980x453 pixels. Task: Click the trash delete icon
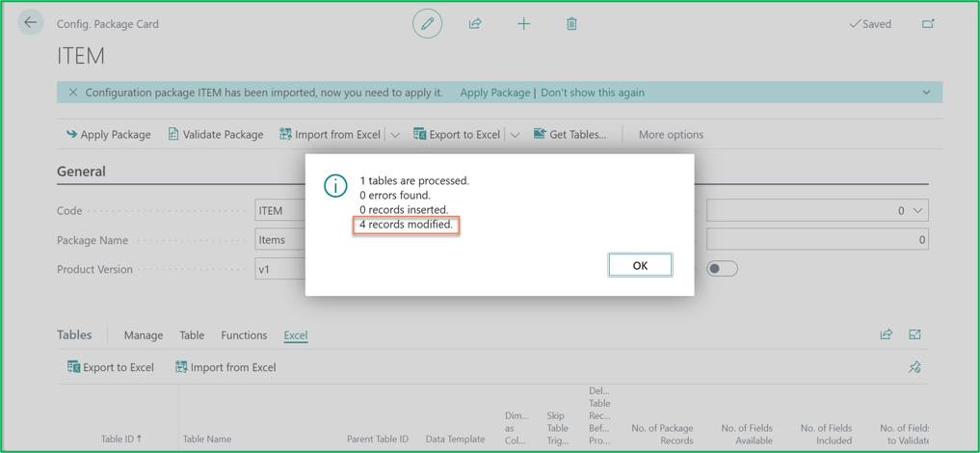[x=571, y=24]
